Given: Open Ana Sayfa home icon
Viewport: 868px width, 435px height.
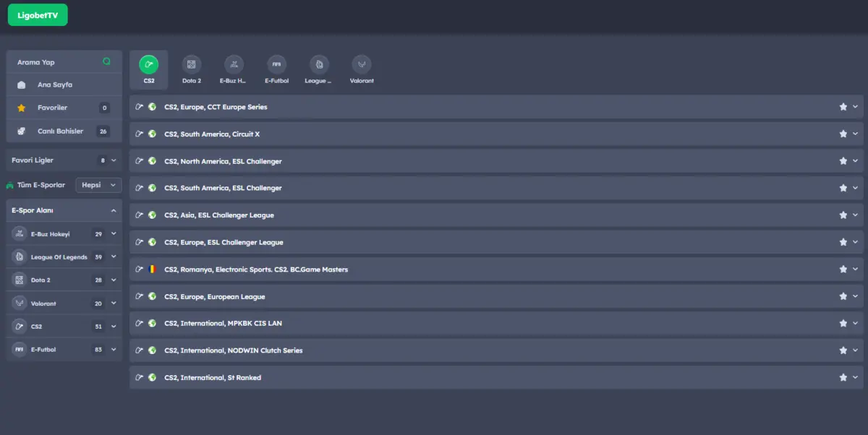Looking at the screenshot, I should click(22, 85).
